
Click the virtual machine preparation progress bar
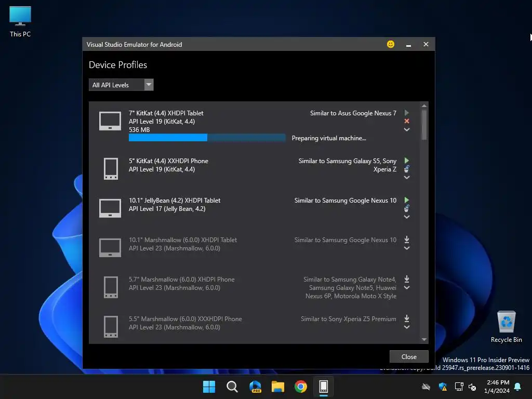207,137
